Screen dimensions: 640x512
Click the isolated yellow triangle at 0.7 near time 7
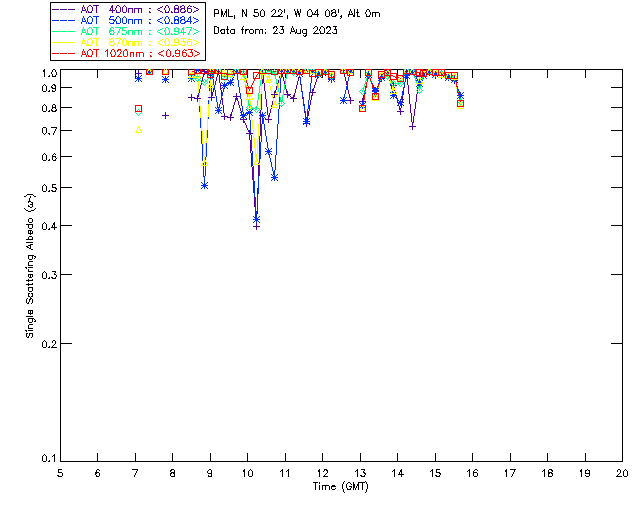tap(138, 130)
